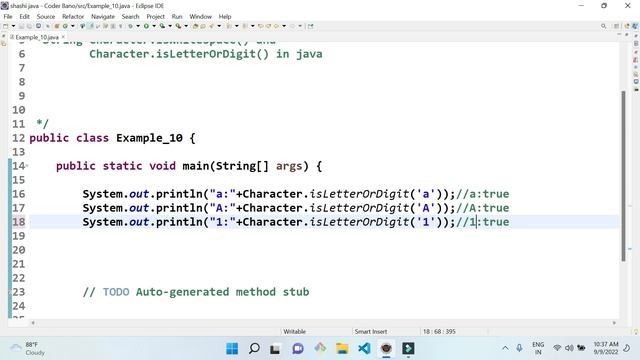
Task: Open the Refactor menu
Action: [x=73, y=16]
